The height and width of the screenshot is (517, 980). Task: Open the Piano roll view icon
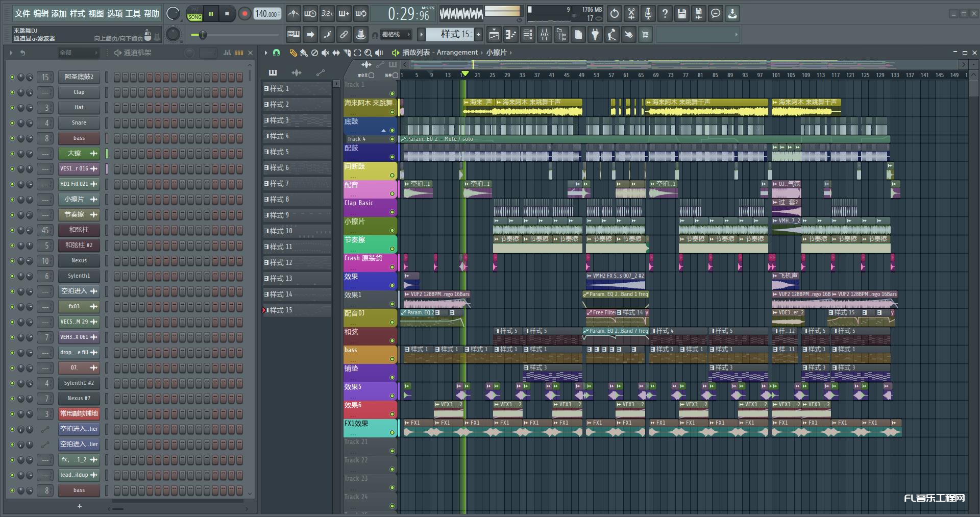pyautogui.click(x=511, y=35)
